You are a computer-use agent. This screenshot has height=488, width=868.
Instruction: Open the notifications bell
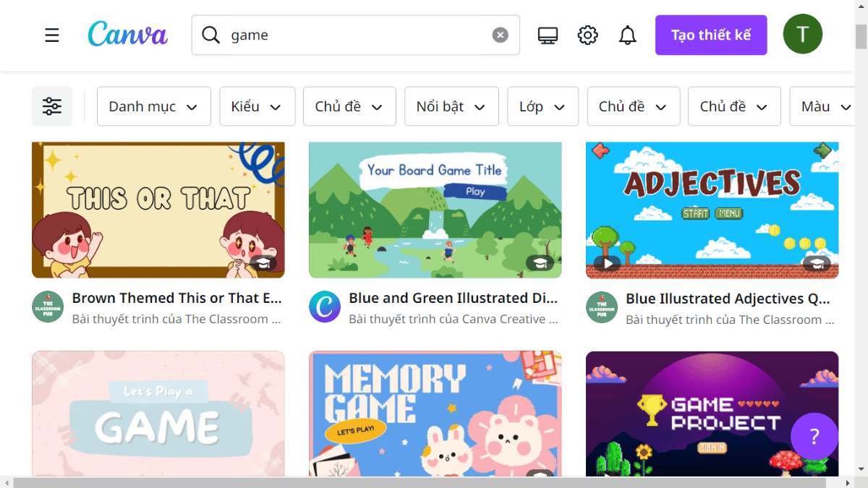click(627, 35)
